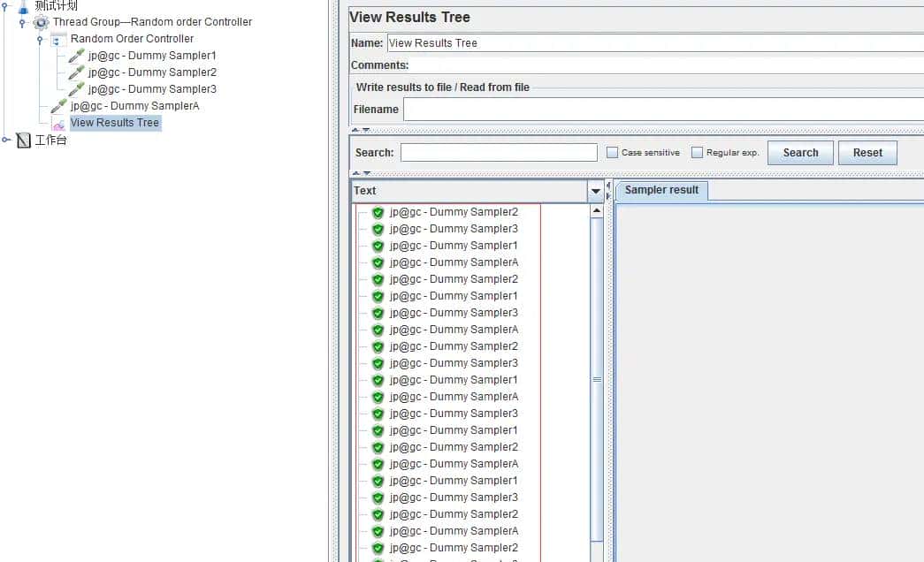Collapse the Random Order Controller node
The width and height of the screenshot is (924, 562).
pos(40,39)
